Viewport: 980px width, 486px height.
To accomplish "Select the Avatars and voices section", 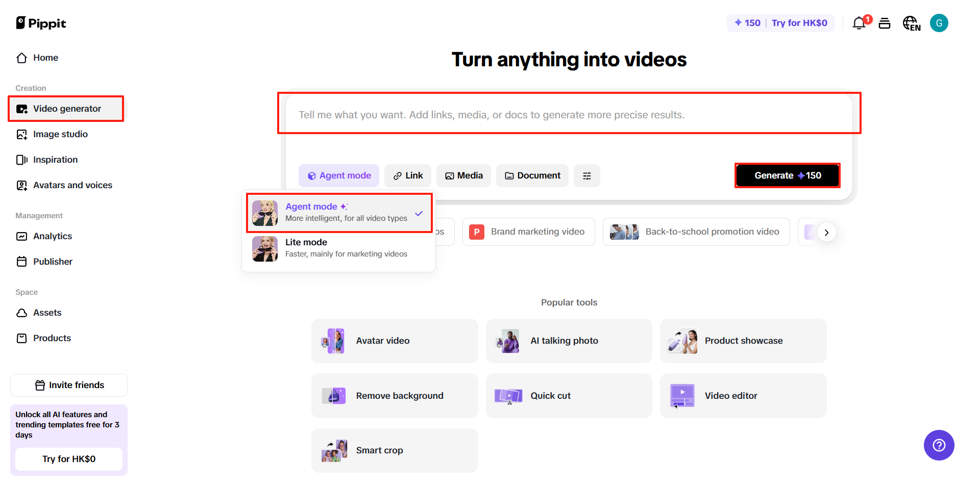I will tap(72, 185).
